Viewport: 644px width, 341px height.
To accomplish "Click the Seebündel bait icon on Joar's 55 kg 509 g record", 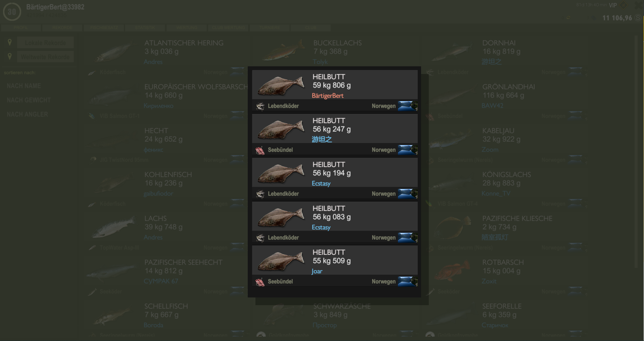I will click(x=260, y=282).
